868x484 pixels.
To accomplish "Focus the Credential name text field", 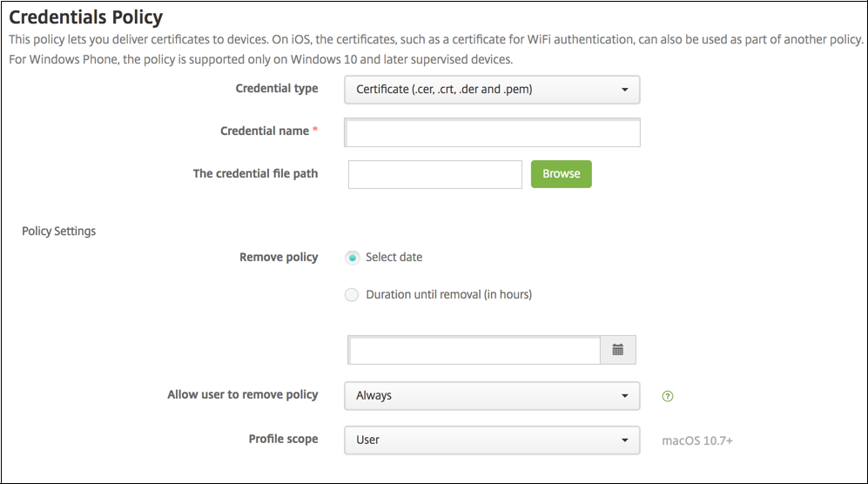I will point(492,133).
